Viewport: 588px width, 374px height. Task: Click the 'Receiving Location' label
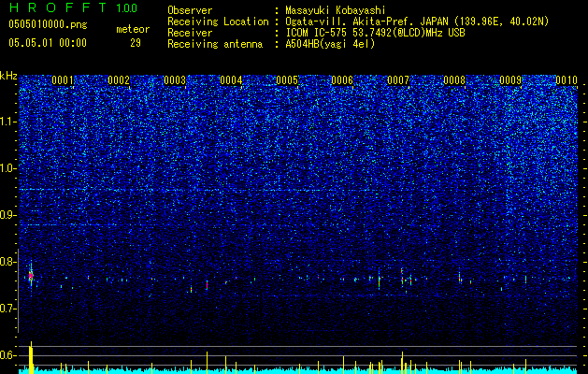(x=218, y=22)
